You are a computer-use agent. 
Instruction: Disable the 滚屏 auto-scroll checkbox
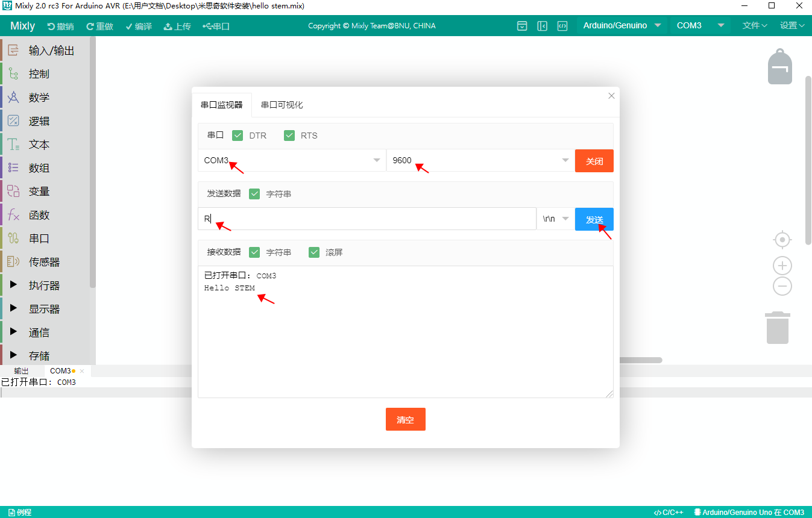coord(314,252)
